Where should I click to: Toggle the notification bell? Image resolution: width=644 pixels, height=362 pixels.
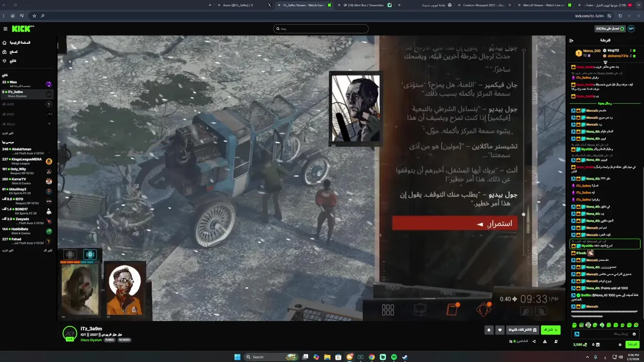tap(489, 330)
